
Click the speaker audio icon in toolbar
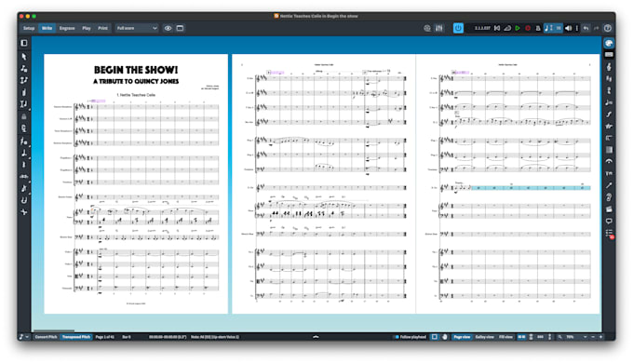tap(569, 28)
